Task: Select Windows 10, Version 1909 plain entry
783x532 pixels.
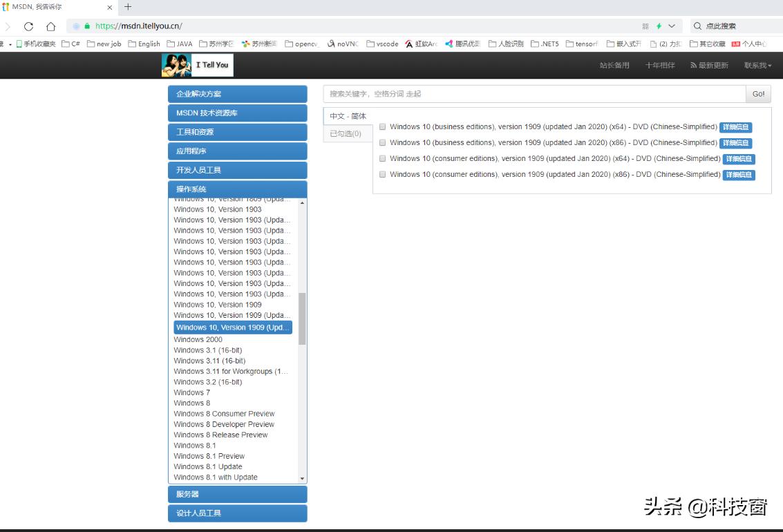Action: pyautogui.click(x=218, y=305)
